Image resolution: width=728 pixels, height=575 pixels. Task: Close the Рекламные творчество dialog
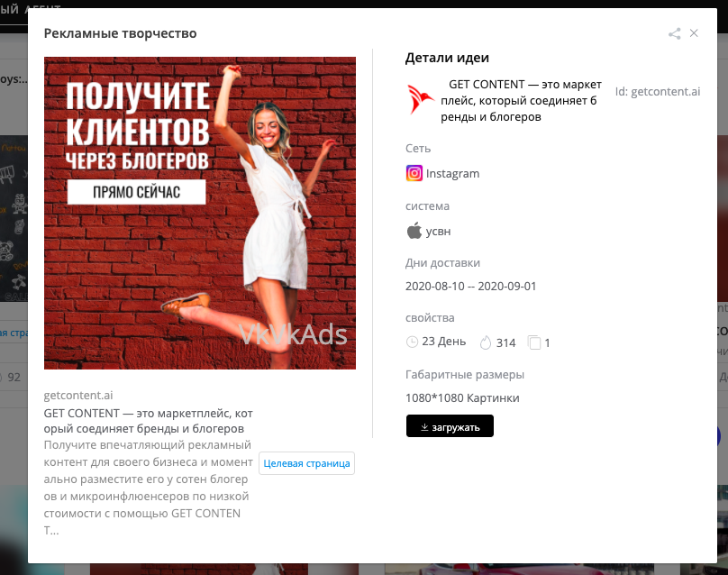pyautogui.click(x=694, y=33)
